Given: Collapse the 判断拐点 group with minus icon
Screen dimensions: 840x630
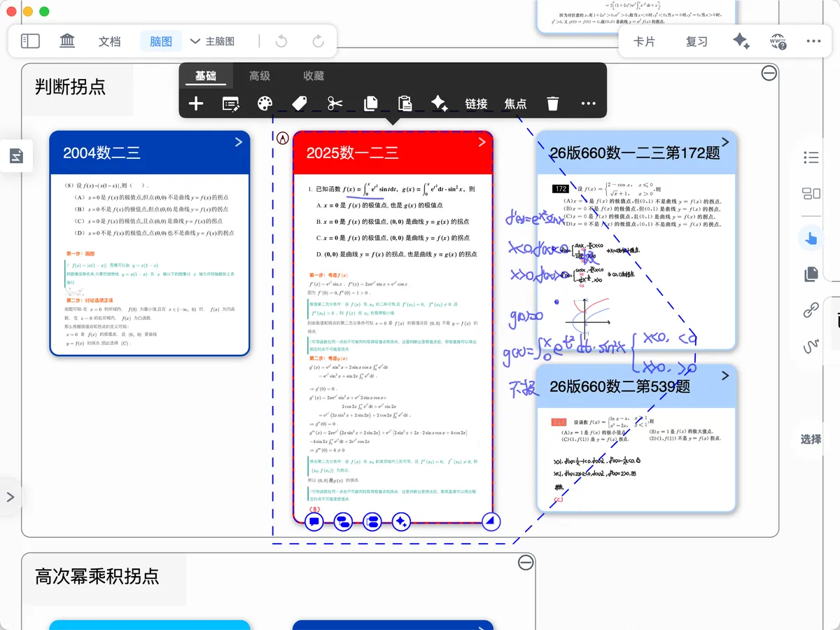Looking at the screenshot, I should point(769,73).
